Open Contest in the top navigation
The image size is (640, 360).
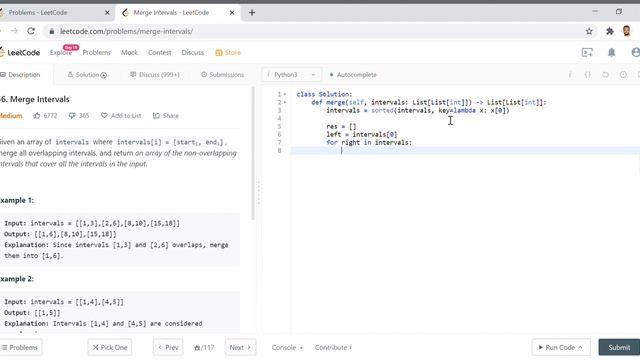[x=160, y=52]
